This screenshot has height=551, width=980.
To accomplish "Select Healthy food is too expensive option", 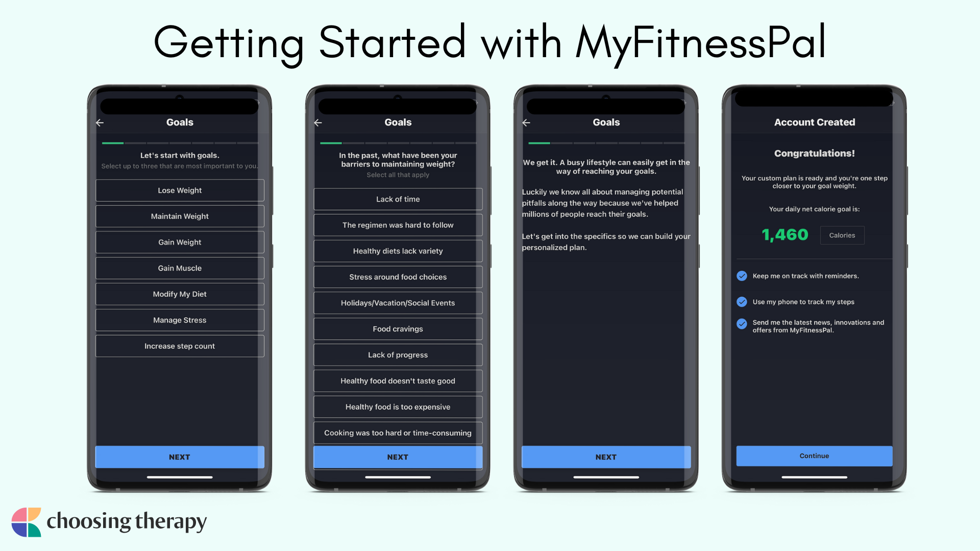I will point(398,406).
